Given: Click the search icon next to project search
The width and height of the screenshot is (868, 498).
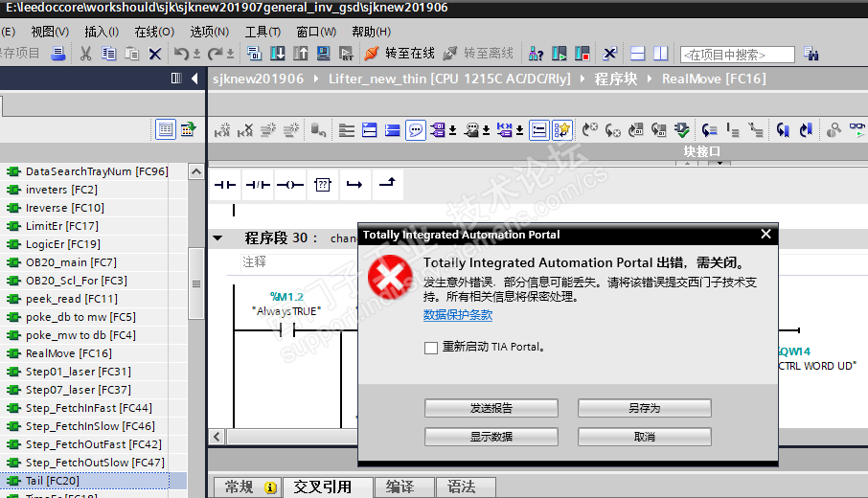Looking at the screenshot, I should [x=811, y=54].
